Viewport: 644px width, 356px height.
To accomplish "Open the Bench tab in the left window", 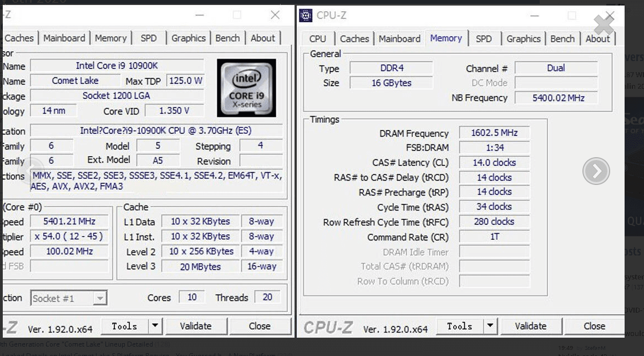I will click(227, 38).
